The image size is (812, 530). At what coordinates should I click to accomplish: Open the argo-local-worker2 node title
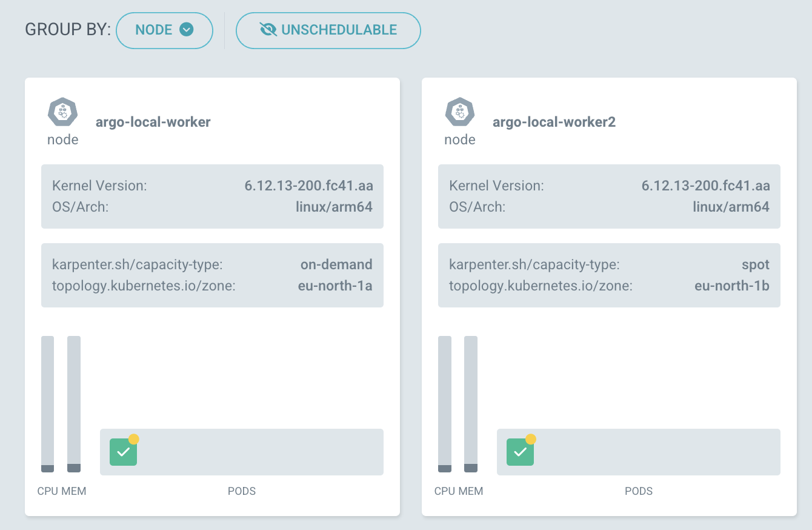pyautogui.click(x=554, y=122)
